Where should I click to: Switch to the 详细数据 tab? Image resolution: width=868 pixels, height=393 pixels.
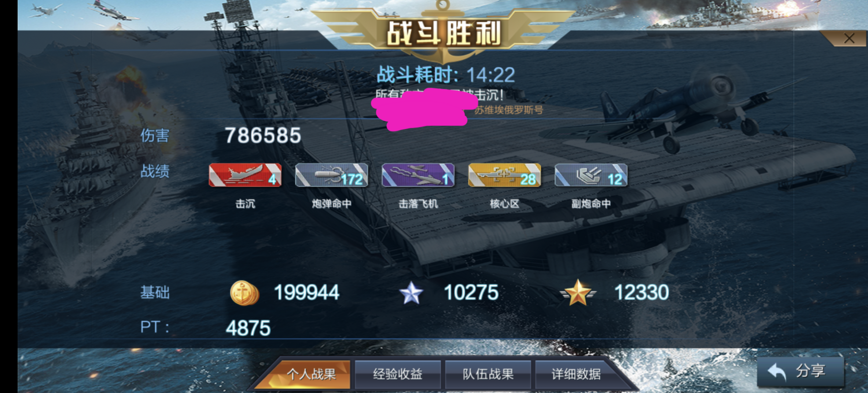(576, 374)
